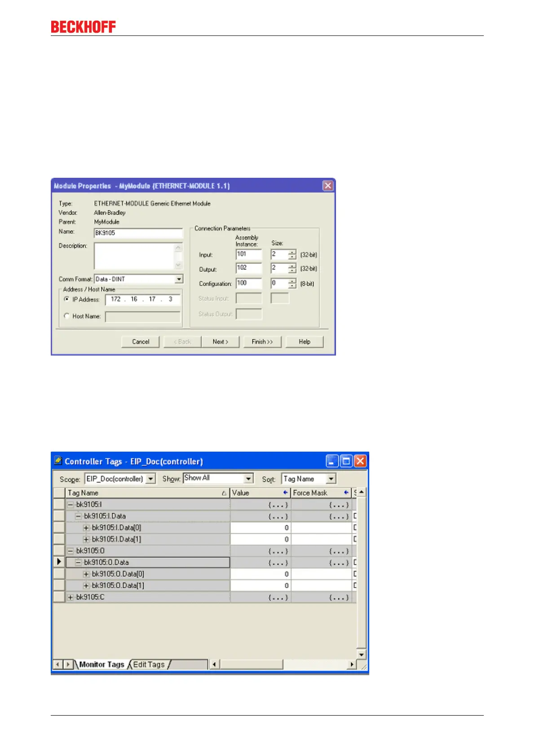Click the Name field containing BK9105
Image resolution: width=535 pixels, height=756 pixels.
coord(138,233)
